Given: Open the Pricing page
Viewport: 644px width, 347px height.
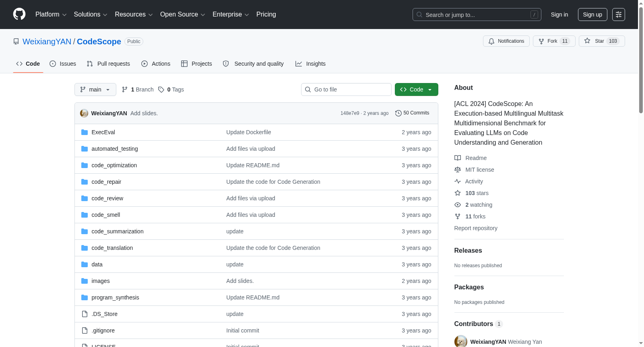Looking at the screenshot, I should pos(266,15).
